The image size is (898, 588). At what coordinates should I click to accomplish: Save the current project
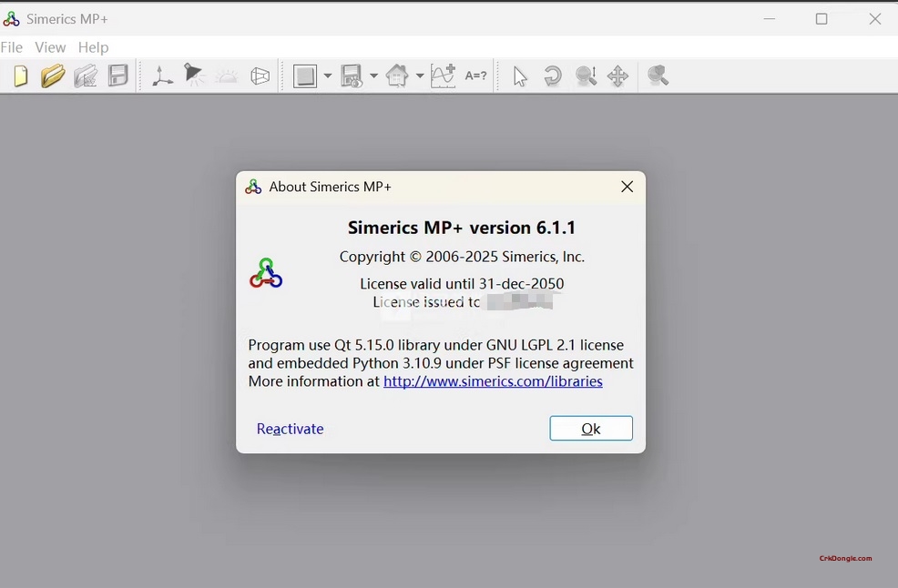coord(118,76)
